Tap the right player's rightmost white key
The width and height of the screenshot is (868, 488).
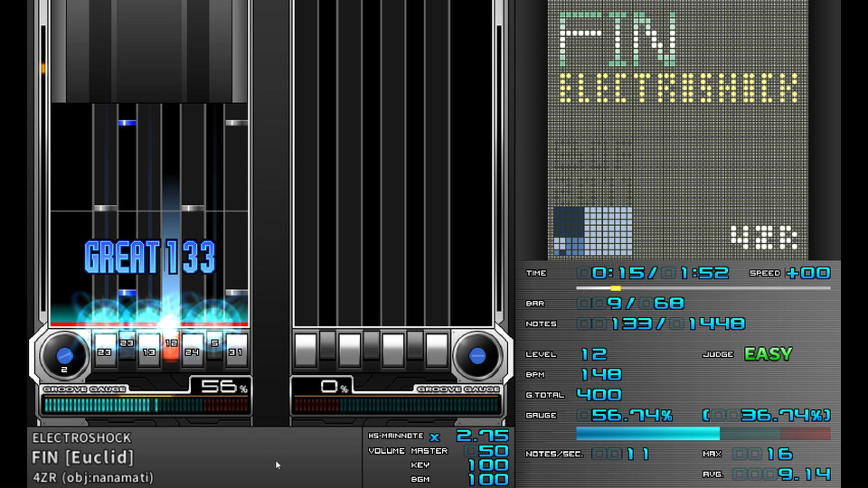[437, 351]
